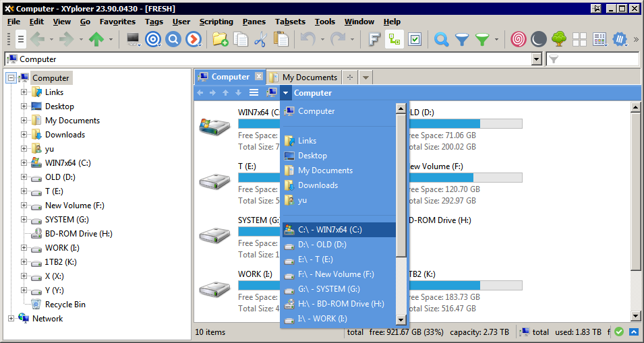Open the Favorites menu
The width and height of the screenshot is (644, 343).
click(x=117, y=22)
